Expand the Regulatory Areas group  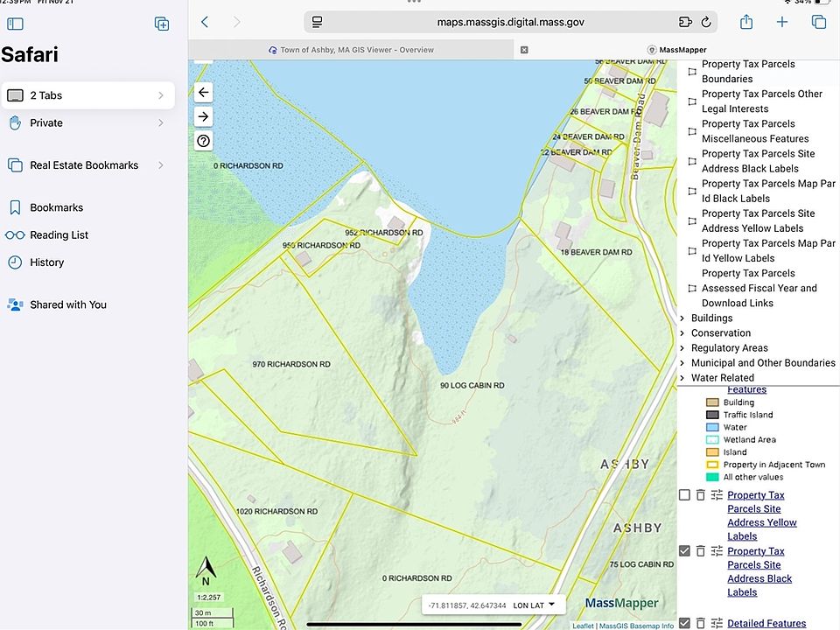(682, 348)
